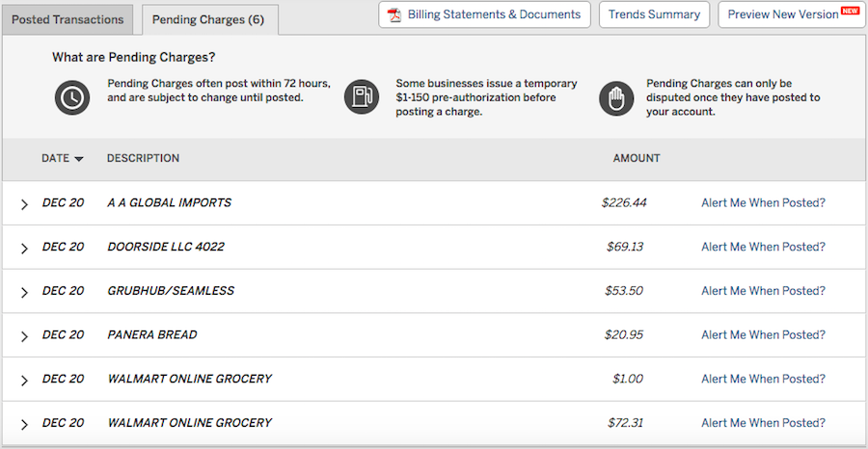Set alert for DOORSIDE LLC 4022 posting
868x449 pixels.
click(764, 247)
